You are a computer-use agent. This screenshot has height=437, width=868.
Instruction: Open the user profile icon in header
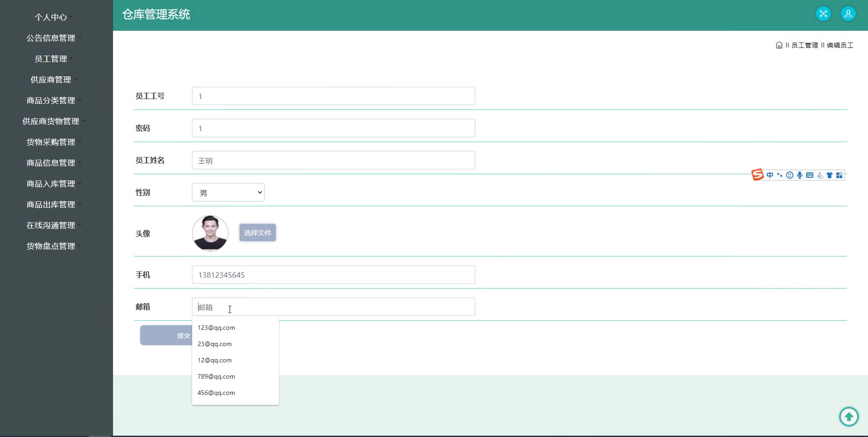tap(848, 14)
